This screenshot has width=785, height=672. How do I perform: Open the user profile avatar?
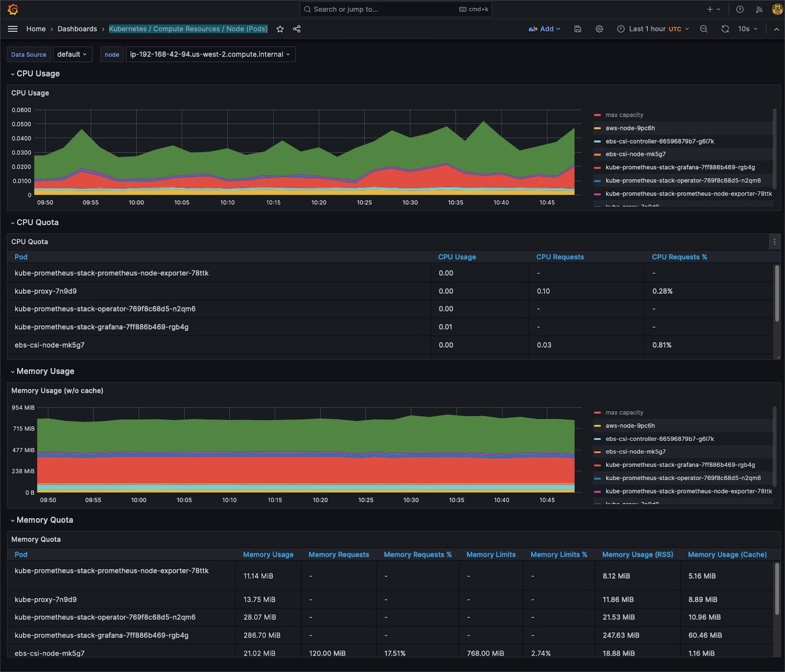click(777, 9)
